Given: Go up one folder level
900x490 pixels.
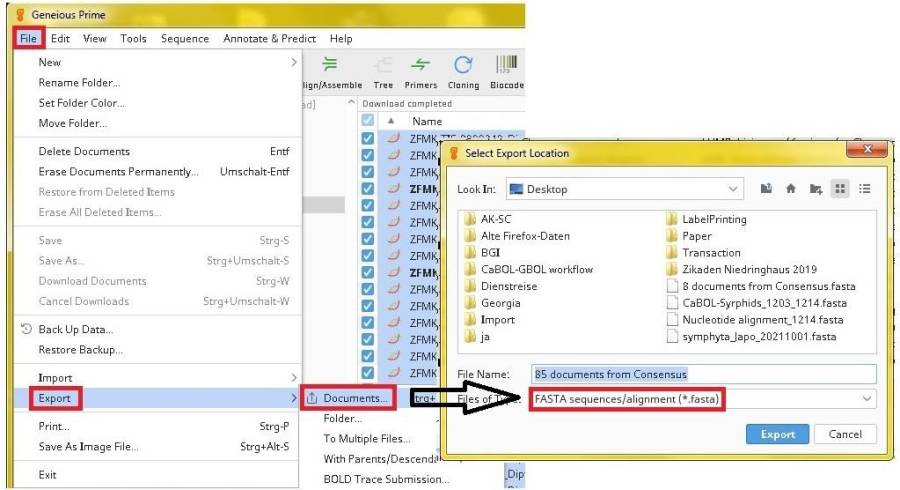Looking at the screenshot, I should tap(766, 188).
